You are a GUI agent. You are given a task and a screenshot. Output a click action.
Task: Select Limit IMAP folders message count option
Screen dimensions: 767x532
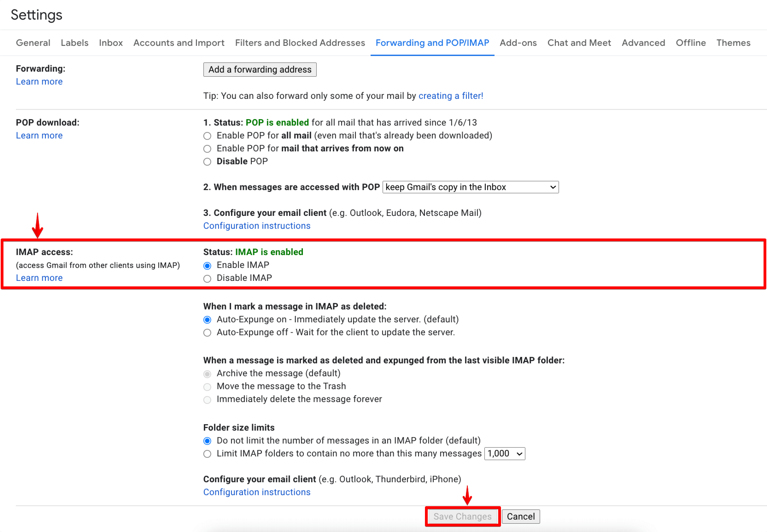coord(207,454)
